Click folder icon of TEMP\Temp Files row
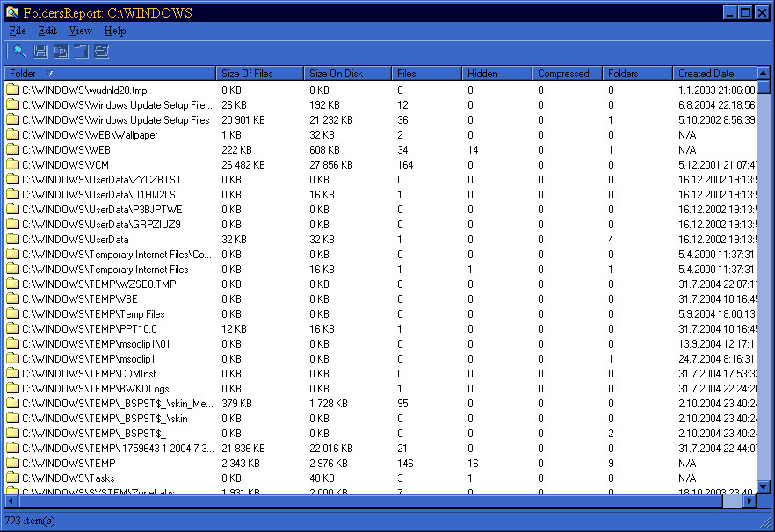775x532 pixels. coord(13,313)
